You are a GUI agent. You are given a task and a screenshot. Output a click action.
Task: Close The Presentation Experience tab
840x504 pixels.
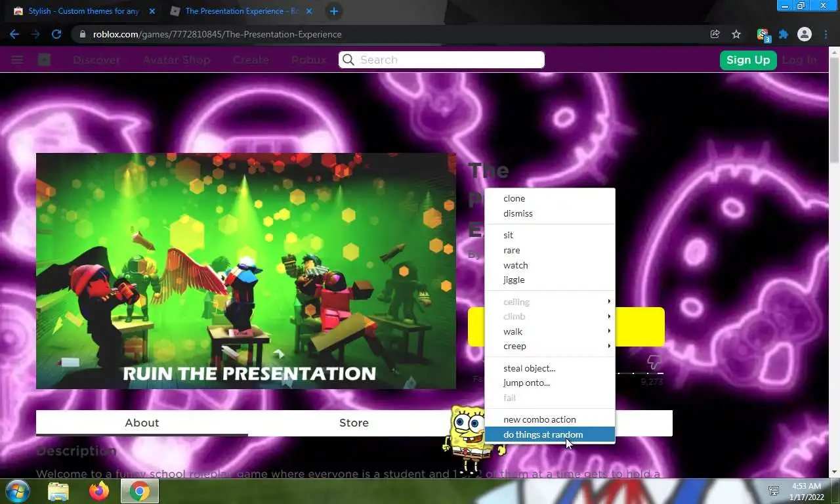310,11
